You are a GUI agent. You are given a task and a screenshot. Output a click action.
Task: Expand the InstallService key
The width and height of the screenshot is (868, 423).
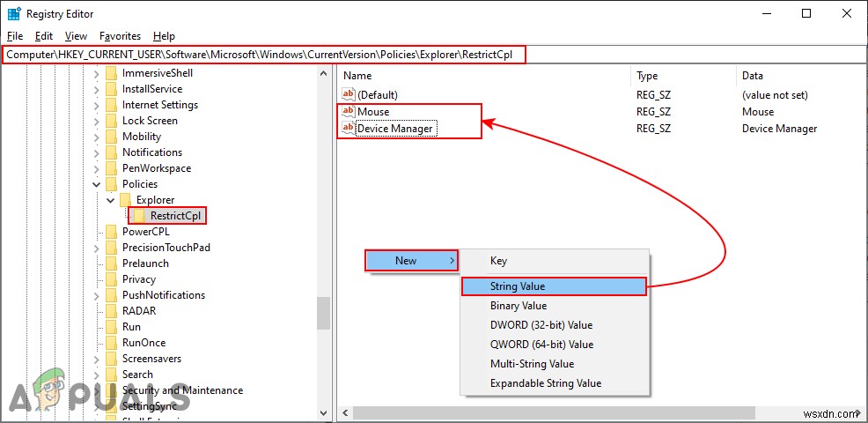point(96,89)
